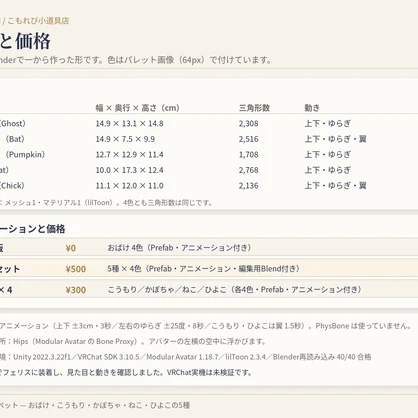Image resolution: width=418 pixels, height=418 pixels.
Task: Select the こうもり／かぼちゃ／ねこ／ひよこ description
Action: [x=234, y=290]
